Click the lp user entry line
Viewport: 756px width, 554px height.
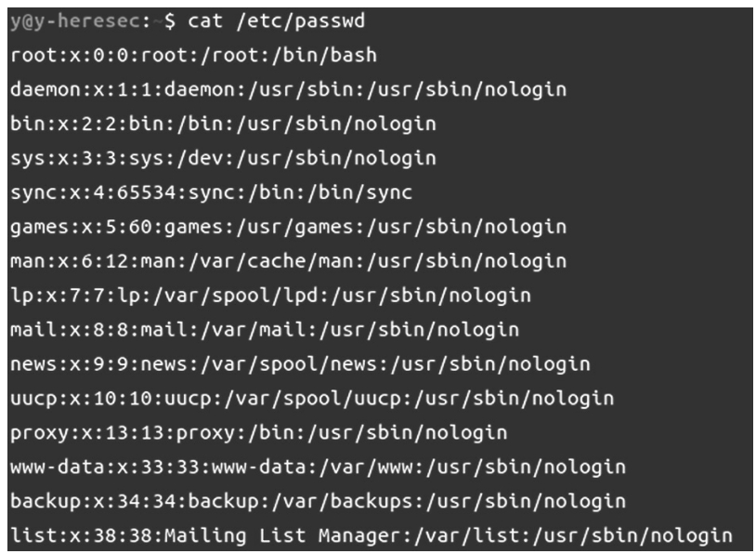point(270,296)
